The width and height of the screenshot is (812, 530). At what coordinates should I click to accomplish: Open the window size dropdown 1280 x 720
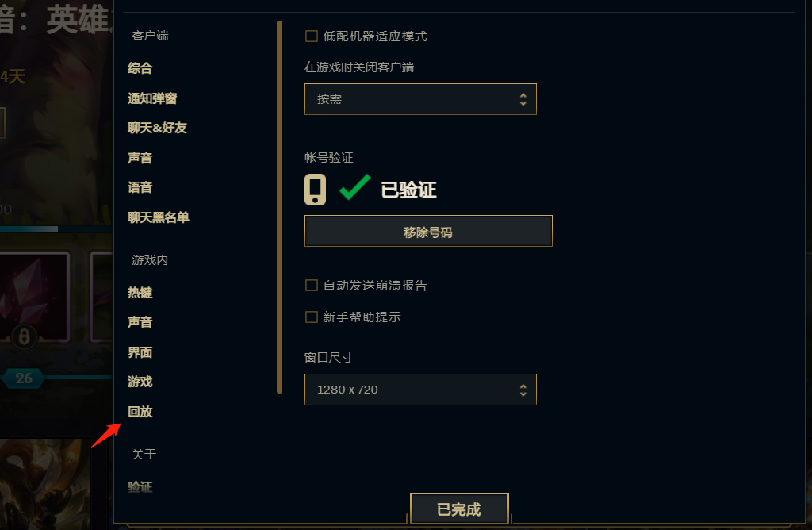coord(420,390)
